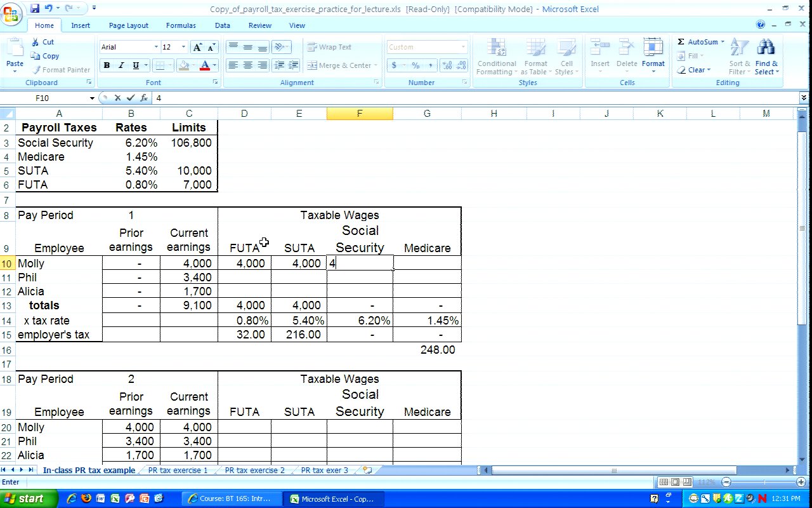Click the Increase Font Size icon
812x508 pixels.
point(197,48)
